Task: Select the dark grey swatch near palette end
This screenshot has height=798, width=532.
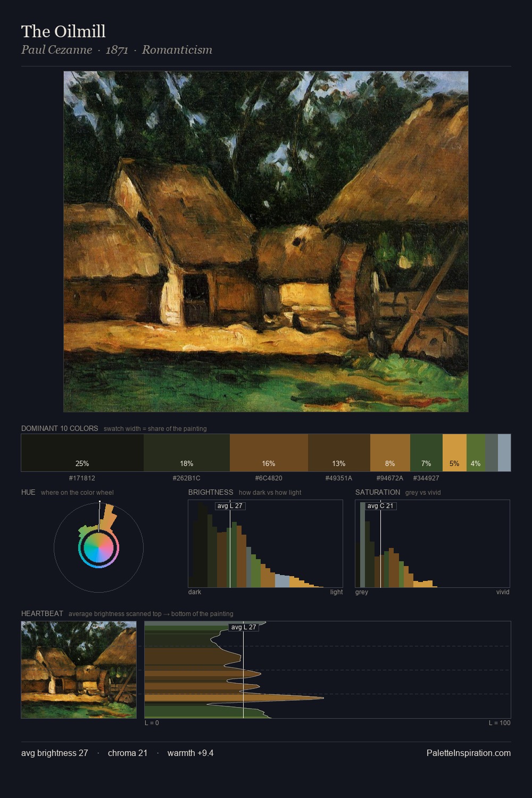Action: 492,453
